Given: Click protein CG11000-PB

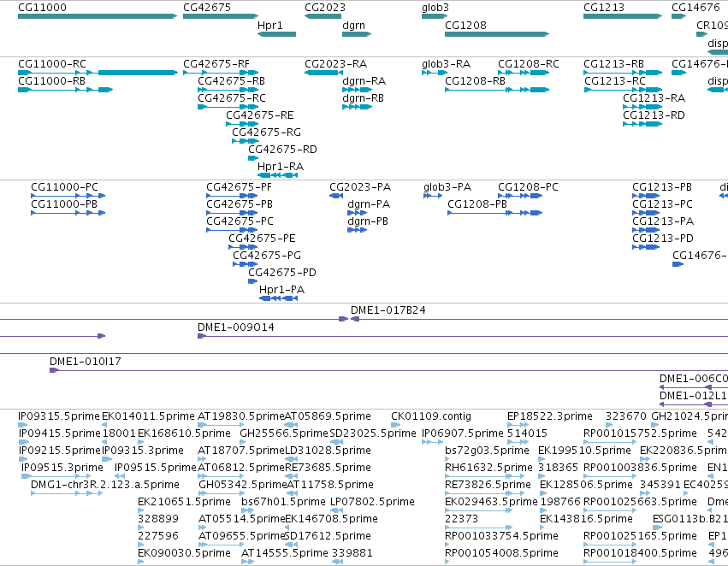Looking at the screenshot, I should point(64,204).
